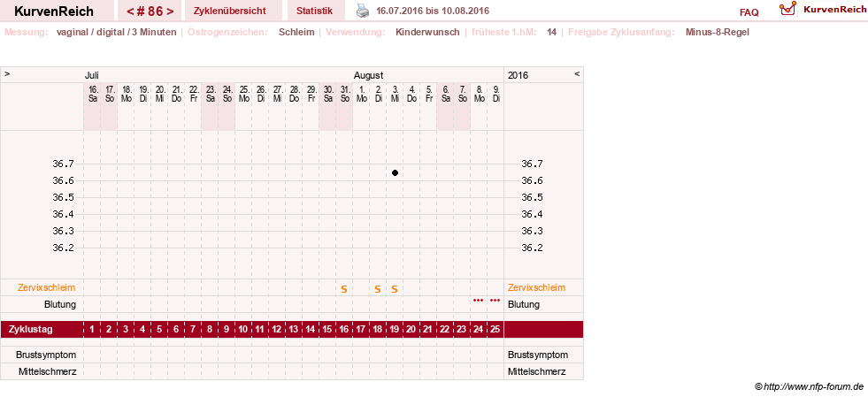Viewport: 868px width, 397px height.
Task: Click the date header 9. Di
Action: click(496, 94)
